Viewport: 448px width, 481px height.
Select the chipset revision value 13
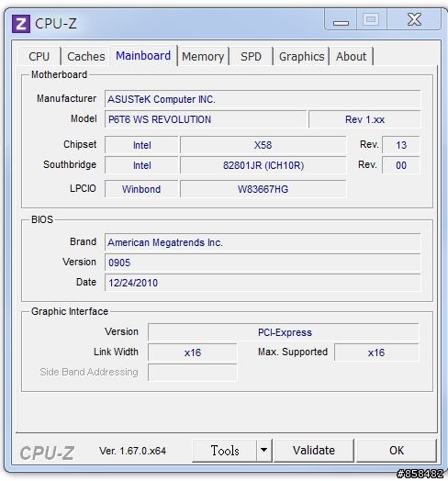click(401, 145)
